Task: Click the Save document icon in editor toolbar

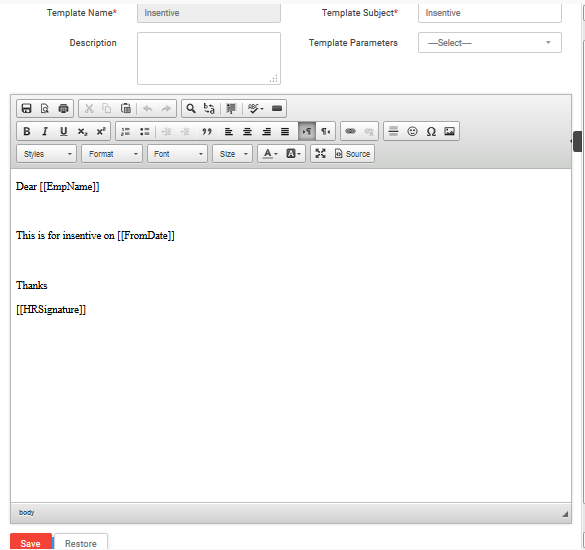Action: [26, 109]
